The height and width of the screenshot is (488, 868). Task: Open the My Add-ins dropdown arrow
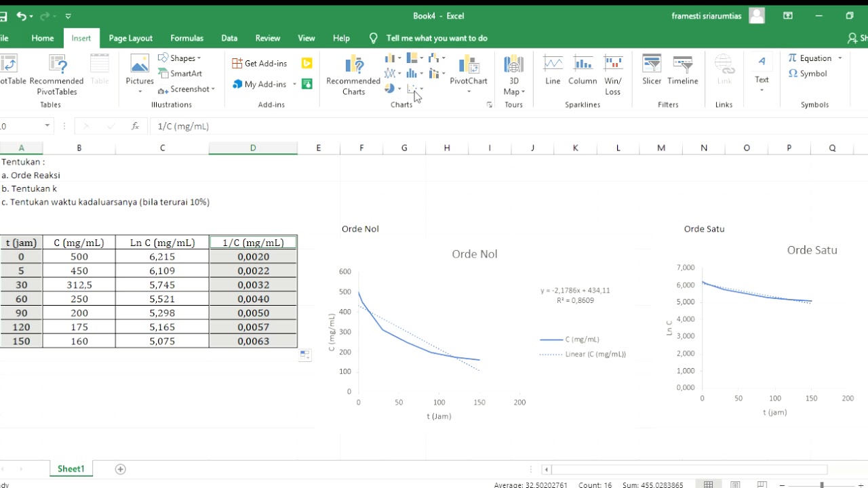(294, 84)
